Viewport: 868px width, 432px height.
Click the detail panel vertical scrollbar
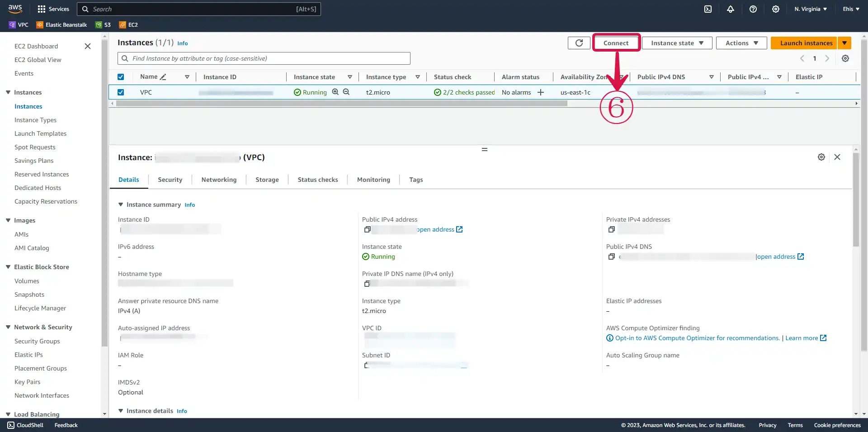pyautogui.click(x=856, y=200)
